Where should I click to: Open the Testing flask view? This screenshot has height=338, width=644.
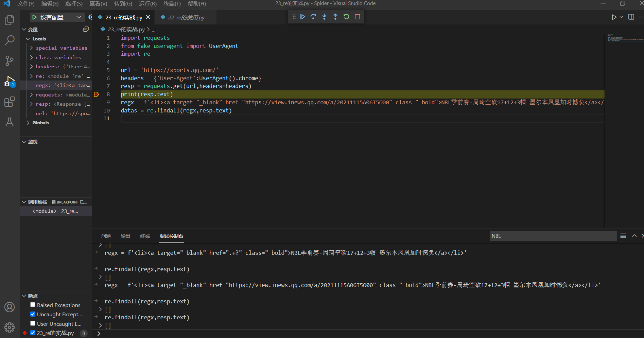[10, 122]
